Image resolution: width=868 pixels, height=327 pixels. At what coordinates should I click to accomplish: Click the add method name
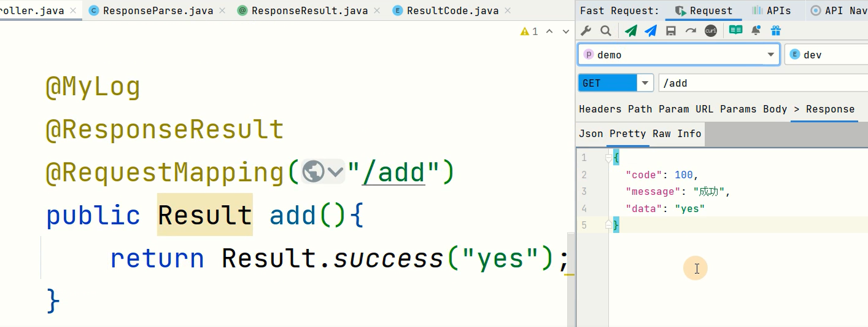click(x=293, y=215)
